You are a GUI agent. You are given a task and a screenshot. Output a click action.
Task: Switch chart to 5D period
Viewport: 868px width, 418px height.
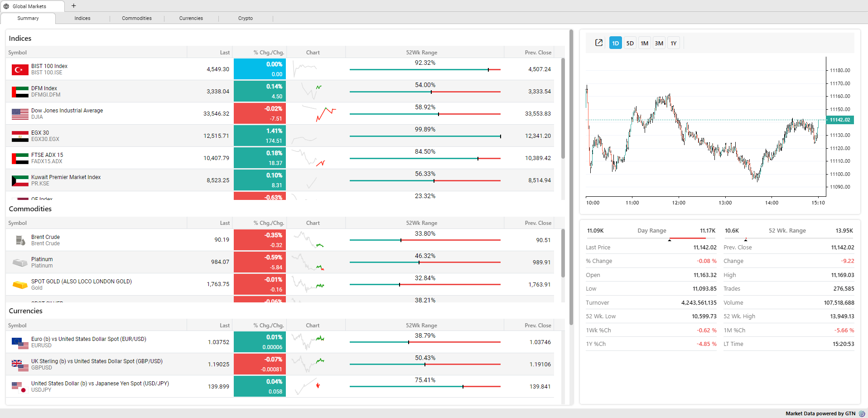[x=630, y=43]
